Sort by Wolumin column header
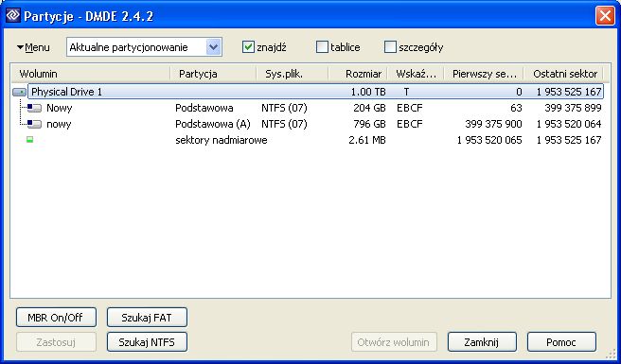This screenshot has width=621, height=364. [91, 74]
